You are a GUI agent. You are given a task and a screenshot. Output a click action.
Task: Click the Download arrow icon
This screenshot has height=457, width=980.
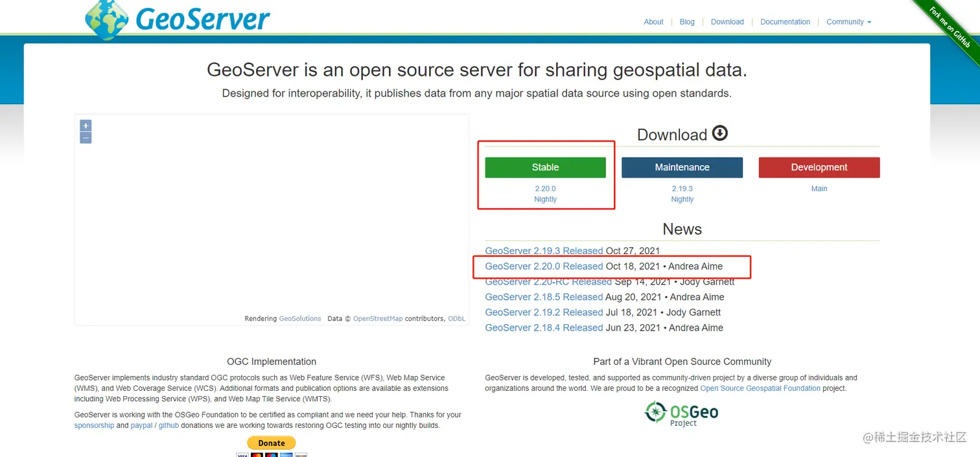coord(720,133)
